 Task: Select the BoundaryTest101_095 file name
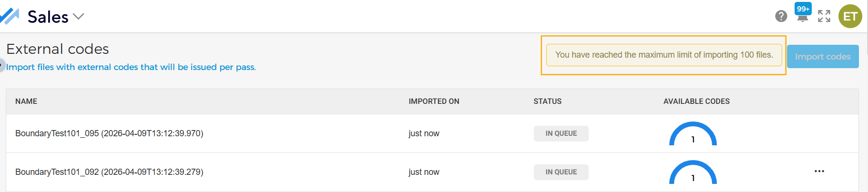point(109,133)
